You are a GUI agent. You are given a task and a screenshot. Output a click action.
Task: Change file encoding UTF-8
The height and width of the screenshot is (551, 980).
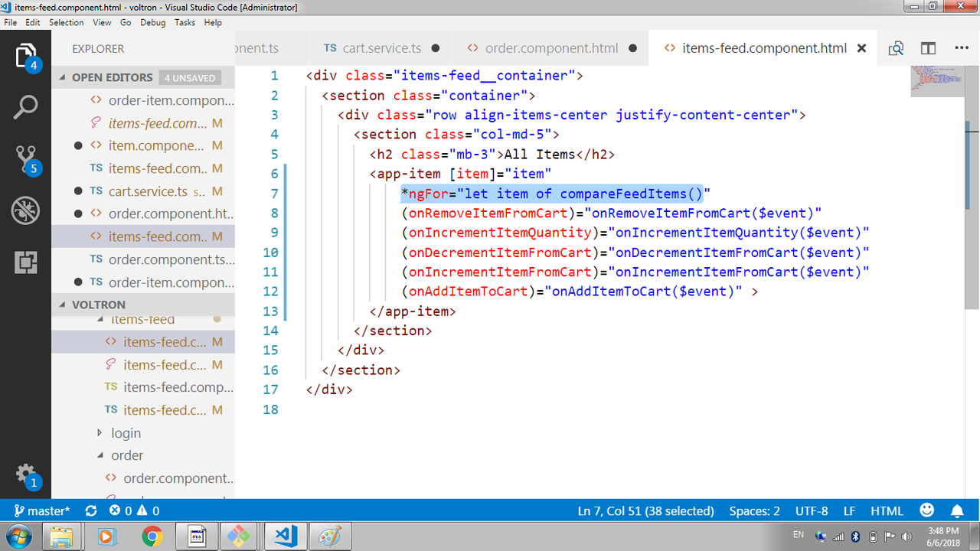click(812, 510)
